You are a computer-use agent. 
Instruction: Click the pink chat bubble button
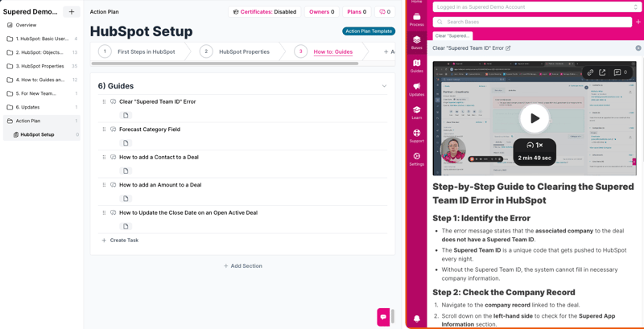(383, 317)
